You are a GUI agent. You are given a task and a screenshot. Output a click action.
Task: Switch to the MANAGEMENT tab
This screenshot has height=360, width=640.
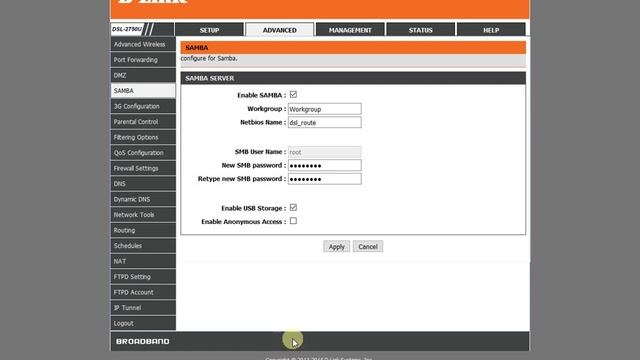tap(350, 30)
